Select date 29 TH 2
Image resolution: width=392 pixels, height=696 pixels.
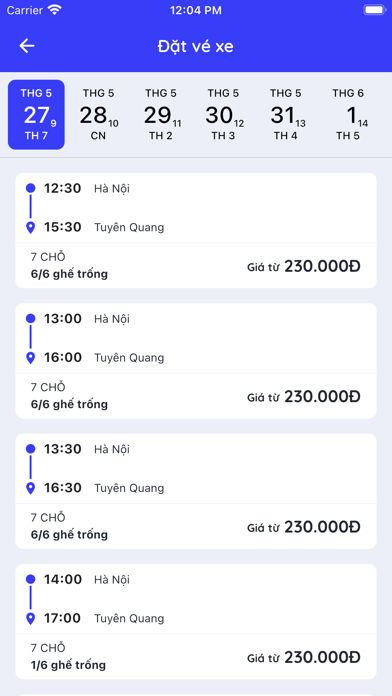161,115
